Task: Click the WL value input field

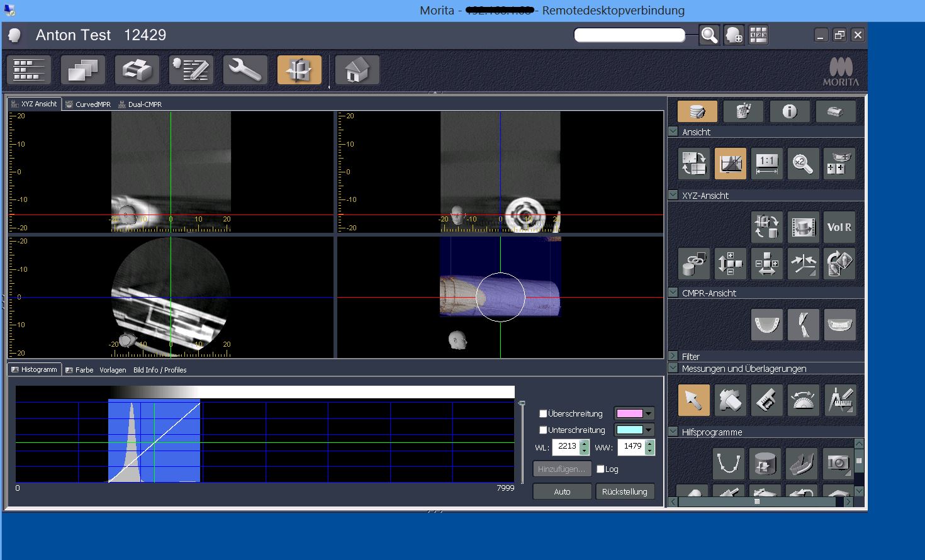Action: point(566,447)
